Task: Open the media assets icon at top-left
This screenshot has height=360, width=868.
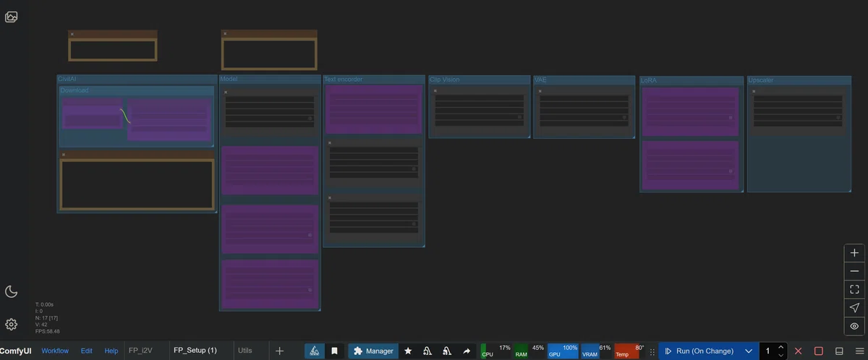Action: (11, 17)
